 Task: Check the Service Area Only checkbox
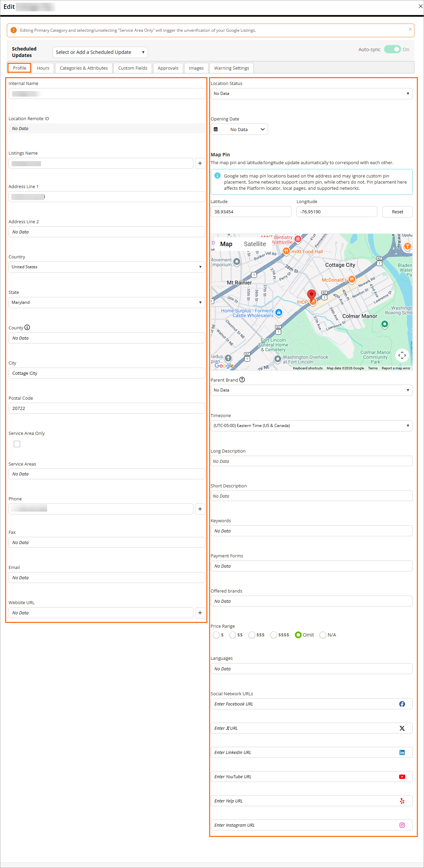tap(17, 444)
